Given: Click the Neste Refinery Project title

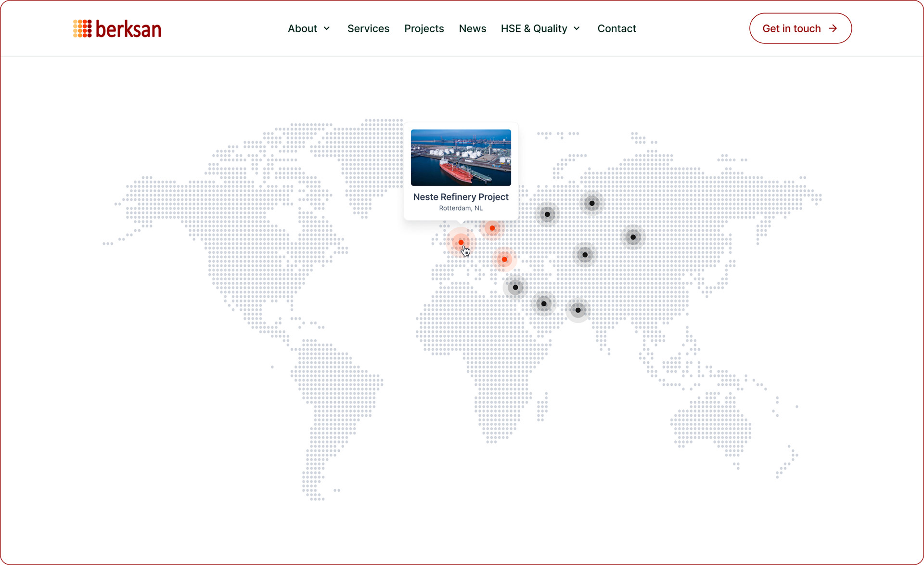Looking at the screenshot, I should 461,197.
